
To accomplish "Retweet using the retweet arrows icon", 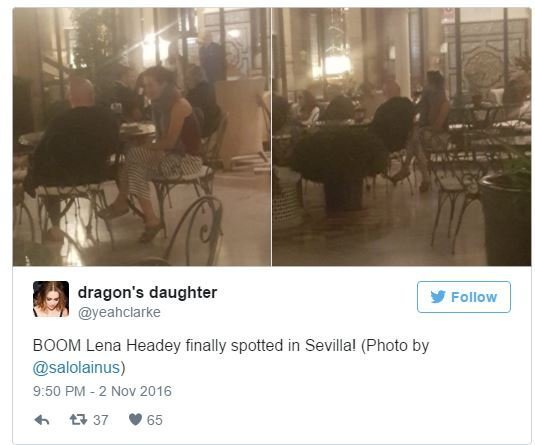I will coord(78,419).
